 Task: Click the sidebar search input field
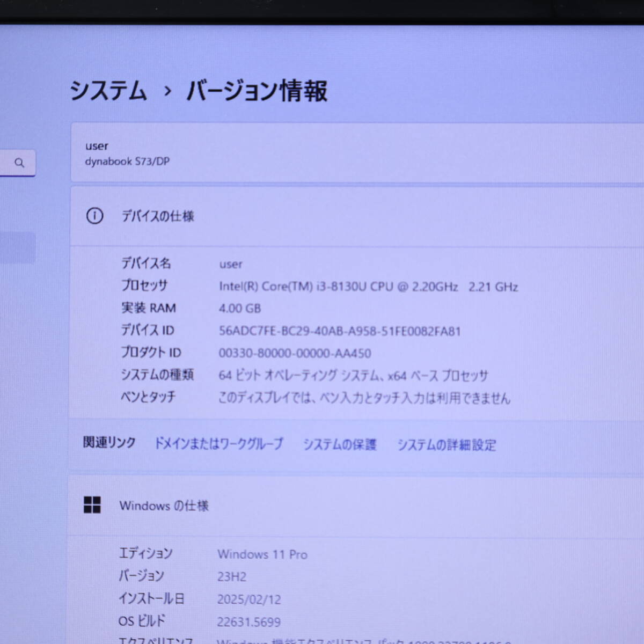tap(18, 163)
